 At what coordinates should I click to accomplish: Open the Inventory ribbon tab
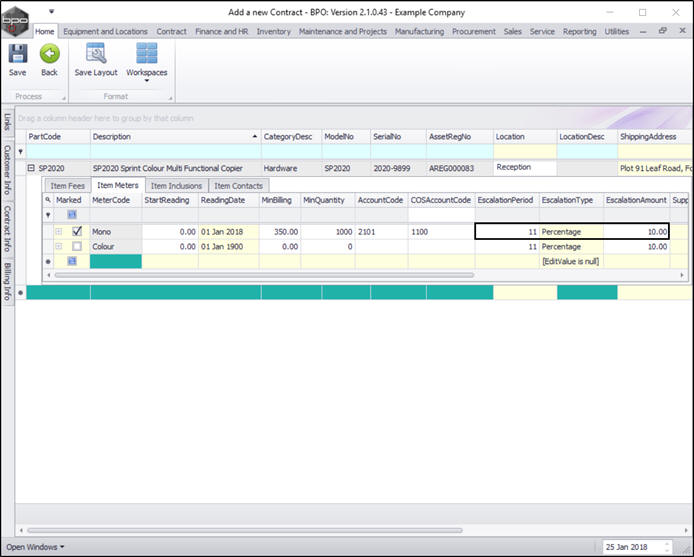[274, 31]
